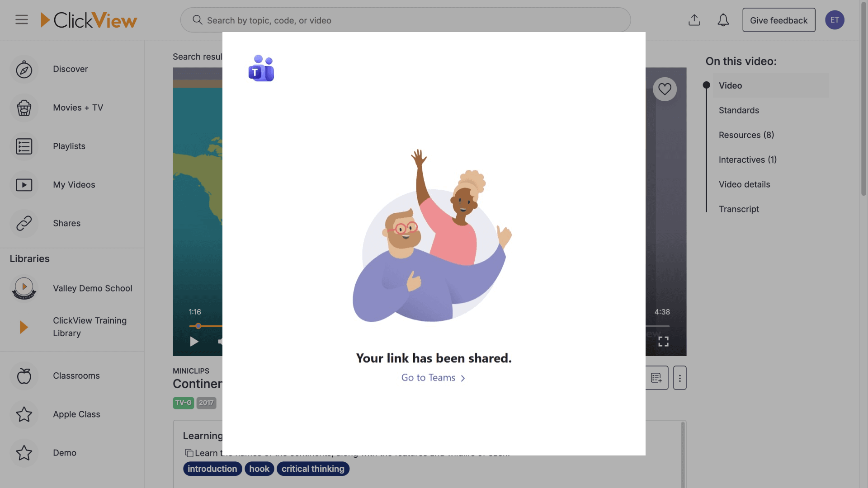
Task: Click the Shares link icon
Action: coord(24,223)
